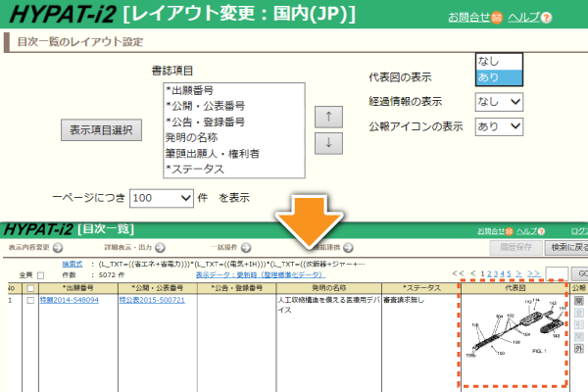Expand the items-per-page dropdown showing 100

(x=161, y=197)
